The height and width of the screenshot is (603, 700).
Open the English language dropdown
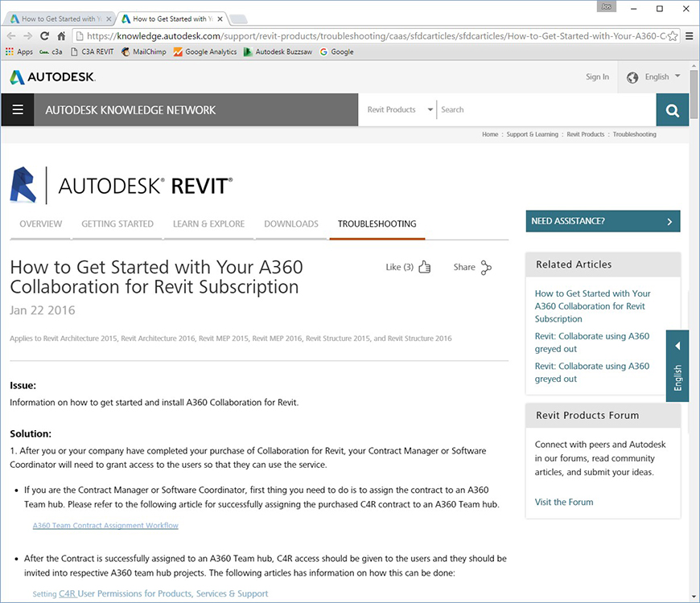tap(662, 76)
